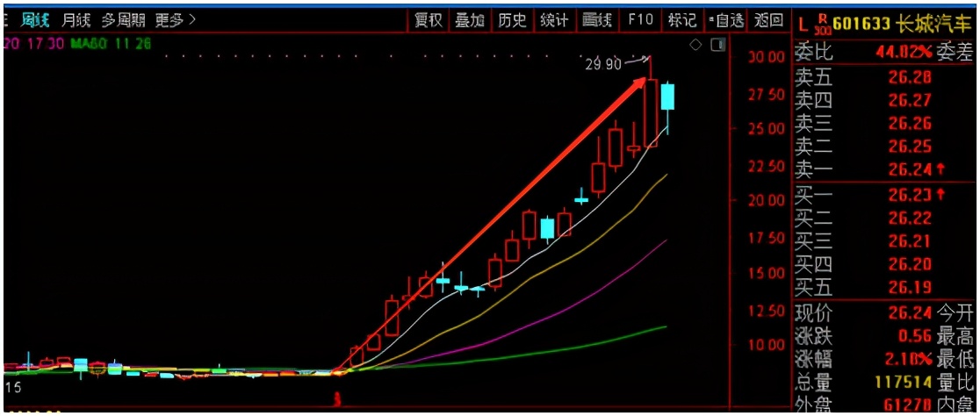Add stock via the 自选 button
This screenshot has width=980, height=416.
click(x=725, y=20)
